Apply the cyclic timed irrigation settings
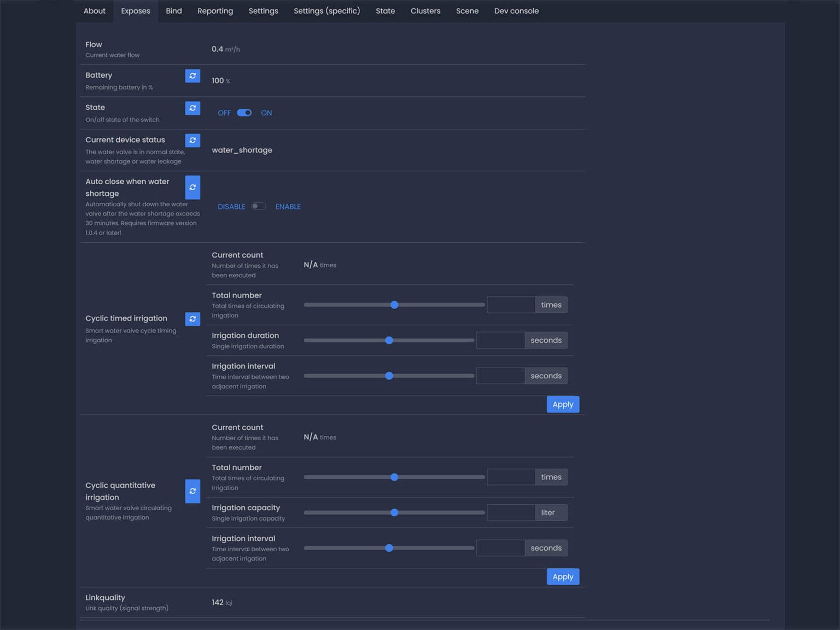This screenshot has height=630, width=840. [x=563, y=404]
